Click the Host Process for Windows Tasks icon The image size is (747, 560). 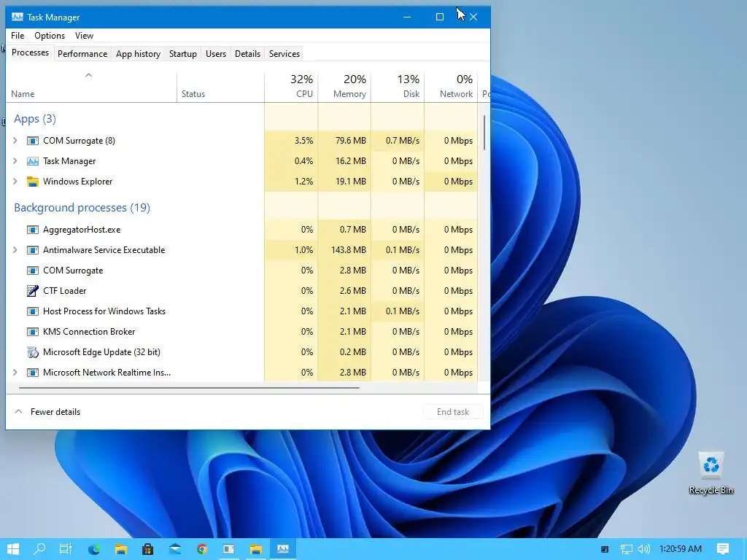pos(32,311)
